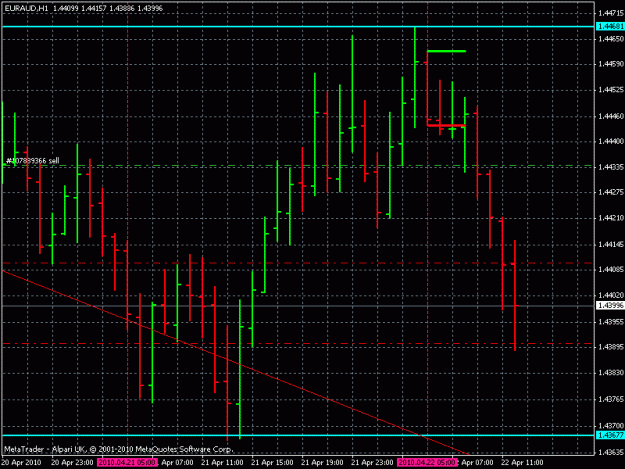This screenshot has width=625, height=469.
Task: Click the 1.44275 price scale value
Action: (x=611, y=192)
